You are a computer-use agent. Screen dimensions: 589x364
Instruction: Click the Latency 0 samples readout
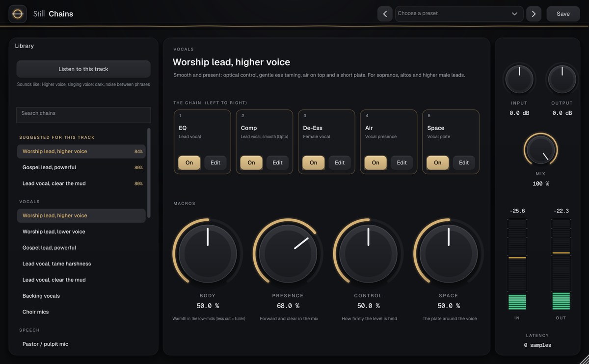pyautogui.click(x=537, y=345)
